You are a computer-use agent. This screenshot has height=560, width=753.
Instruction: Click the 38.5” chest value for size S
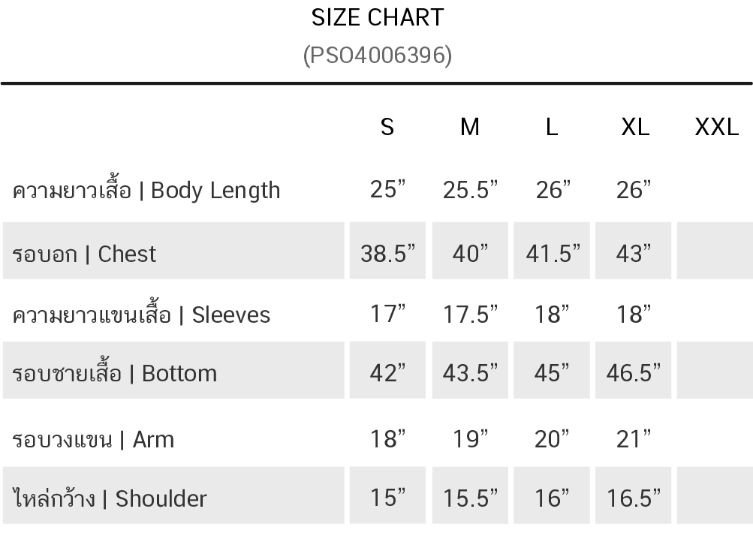(387, 254)
